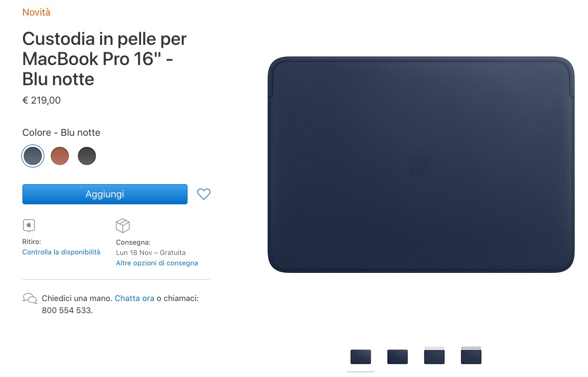588x377 pixels.
Task: Open Altre opzioni di consegna link
Action: (156, 263)
